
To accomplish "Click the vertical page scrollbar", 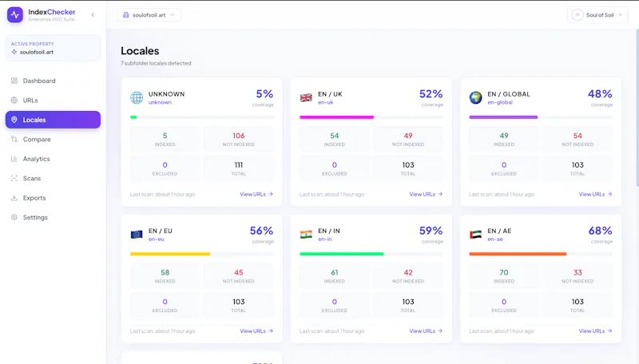I will coord(637,108).
